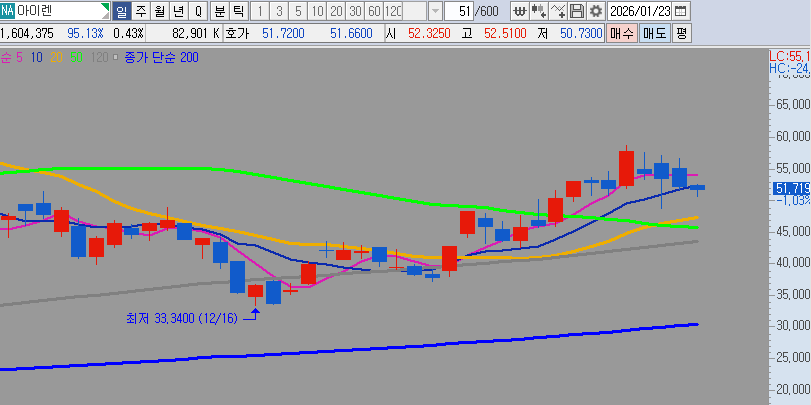Select the 3 interval button
This screenshot has height=405, width=811.
(279, 10)
